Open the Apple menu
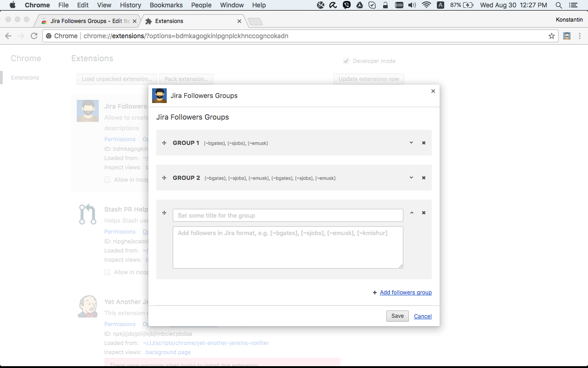 point(12,5)
